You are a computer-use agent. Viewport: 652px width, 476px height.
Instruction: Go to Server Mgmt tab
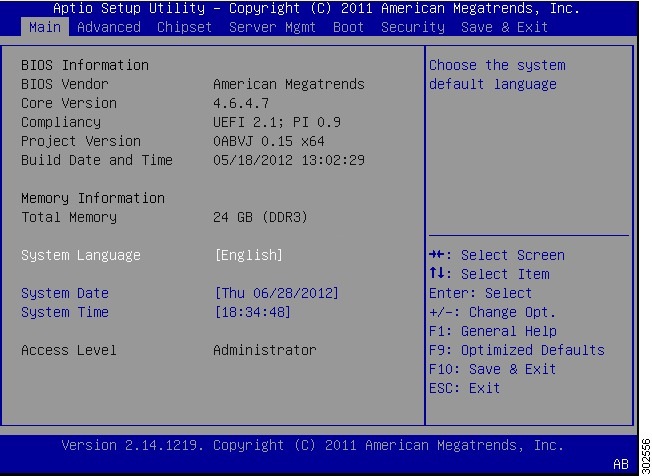[x=273, y=27]
